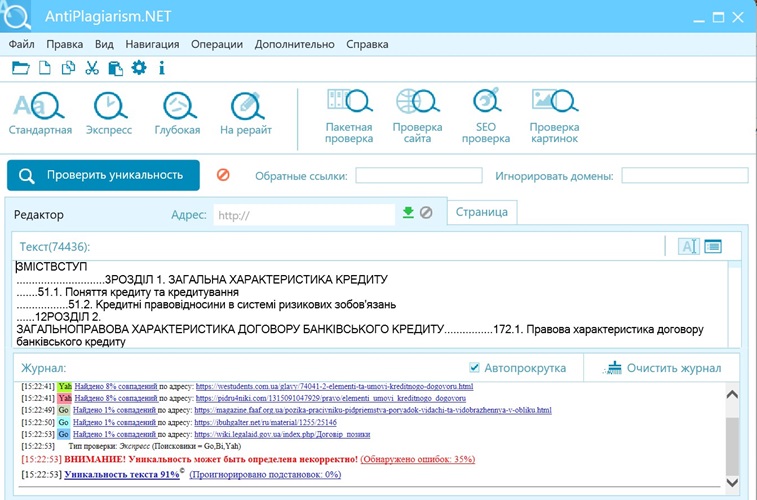757x500 pixels.
Task: Paste text using the clipboard icon
Action: click(x=115, y=68)
